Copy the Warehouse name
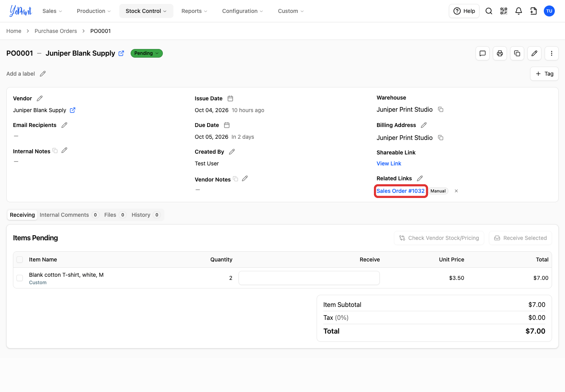 [441, 109]
